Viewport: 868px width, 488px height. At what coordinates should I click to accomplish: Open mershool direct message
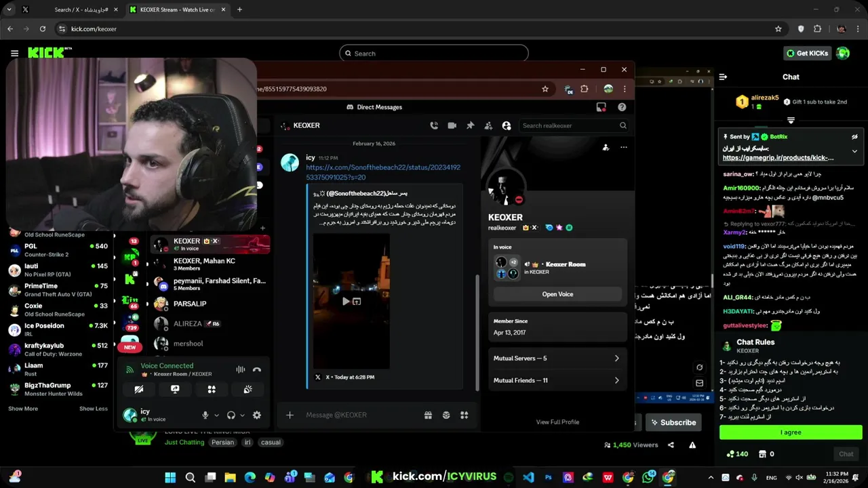(210, 344)
